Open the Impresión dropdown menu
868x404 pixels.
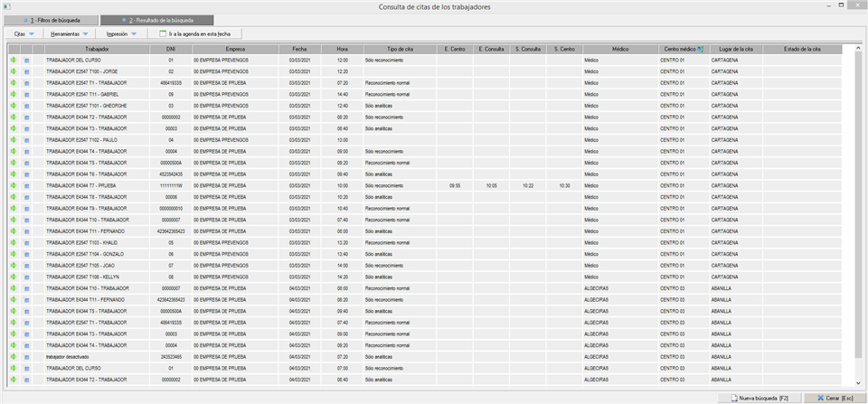click(x=120, y=33)
